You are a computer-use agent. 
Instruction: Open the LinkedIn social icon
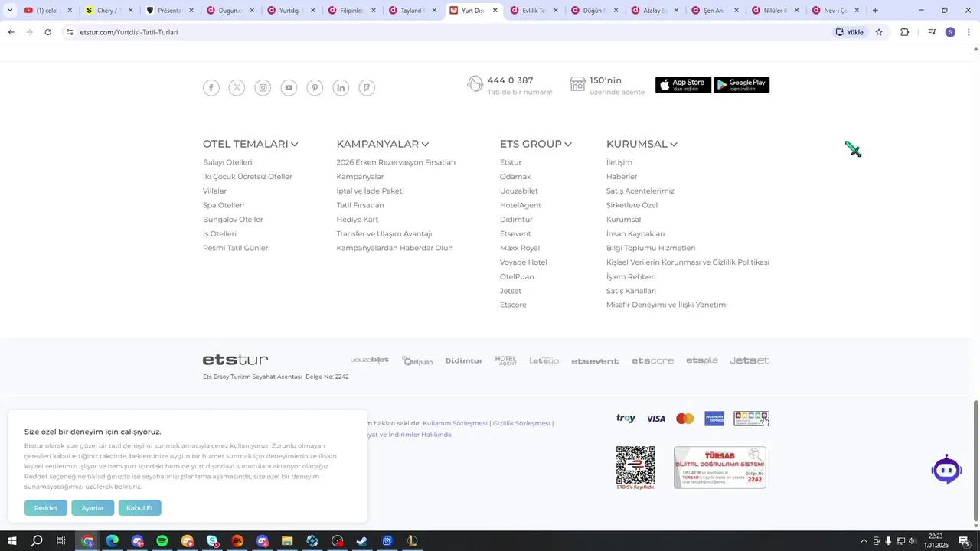341,88
